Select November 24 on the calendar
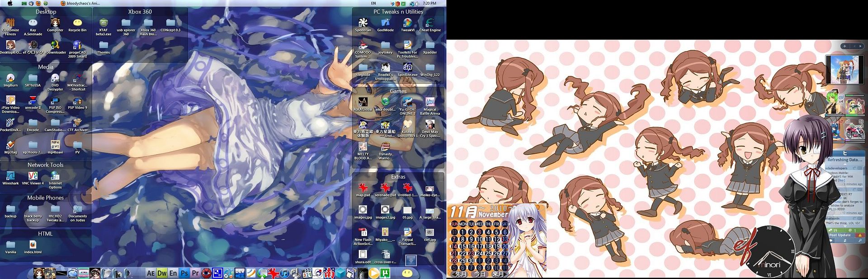This screenshot has height=279, width=868. 480,254
